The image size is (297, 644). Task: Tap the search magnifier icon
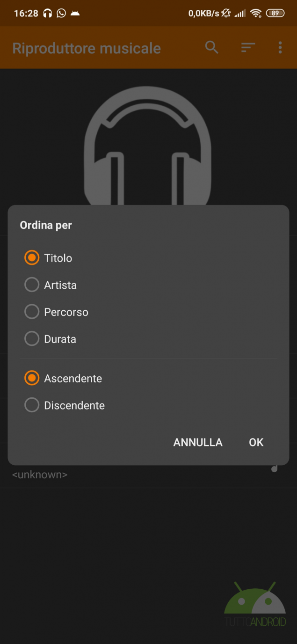coord(212,47)
